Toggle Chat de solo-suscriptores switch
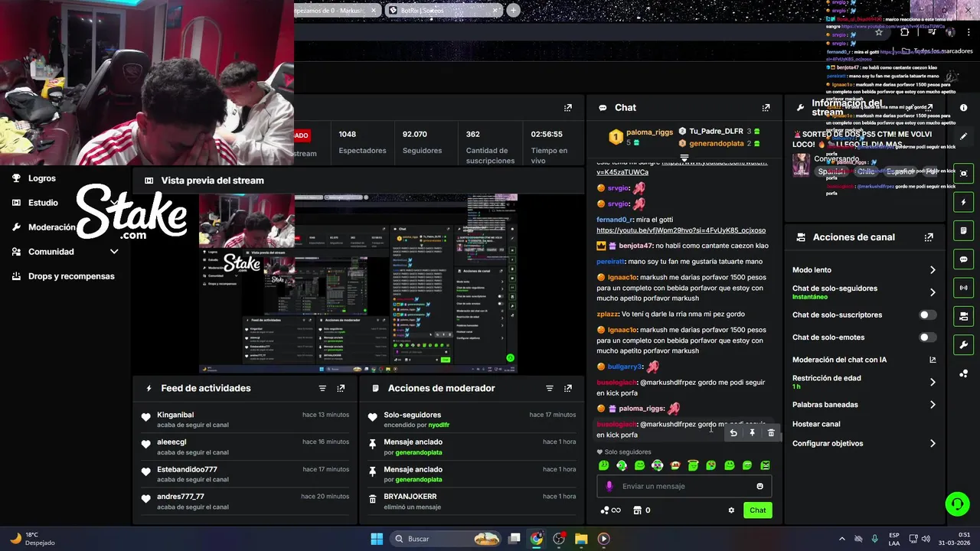980x551 pixels. [927, 315]
